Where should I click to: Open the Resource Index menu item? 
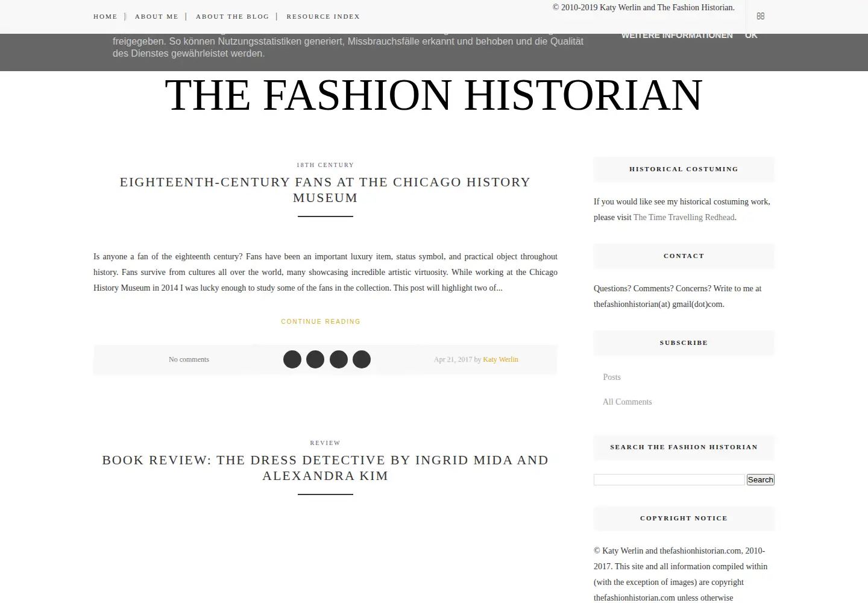click(x=323, y=16)
